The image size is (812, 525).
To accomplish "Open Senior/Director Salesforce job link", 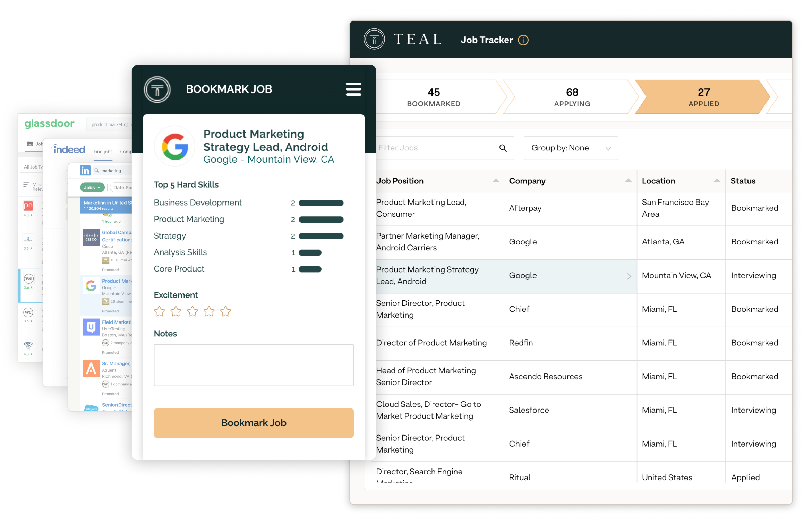I will click(x=117, y=405).
